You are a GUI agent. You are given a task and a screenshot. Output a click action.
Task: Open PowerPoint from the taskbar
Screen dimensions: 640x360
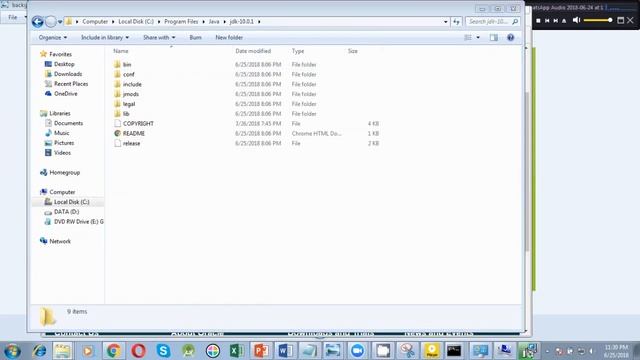[261, 351]
